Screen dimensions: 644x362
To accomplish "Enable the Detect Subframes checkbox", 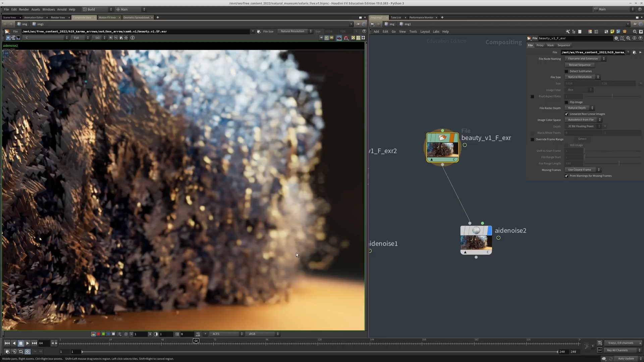I will 567,71.
